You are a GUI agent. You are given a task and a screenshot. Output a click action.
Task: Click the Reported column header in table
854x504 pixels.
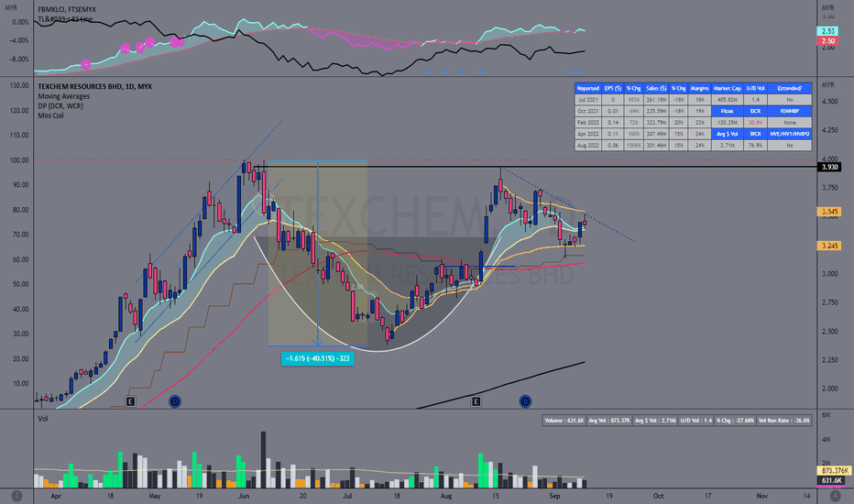coord(587,88)
